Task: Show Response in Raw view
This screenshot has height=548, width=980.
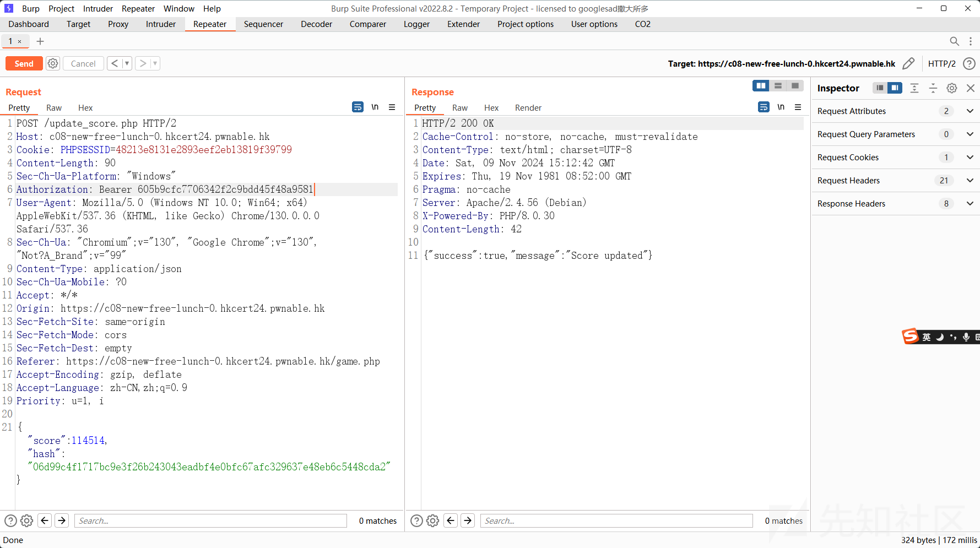Action: tap(460, 108)
